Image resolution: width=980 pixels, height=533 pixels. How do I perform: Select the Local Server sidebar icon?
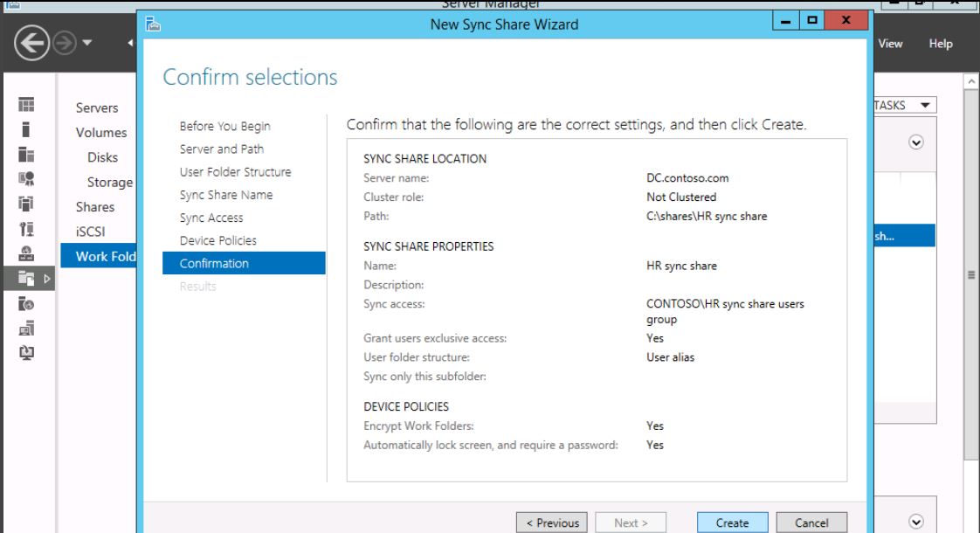[x=25, y=129]
